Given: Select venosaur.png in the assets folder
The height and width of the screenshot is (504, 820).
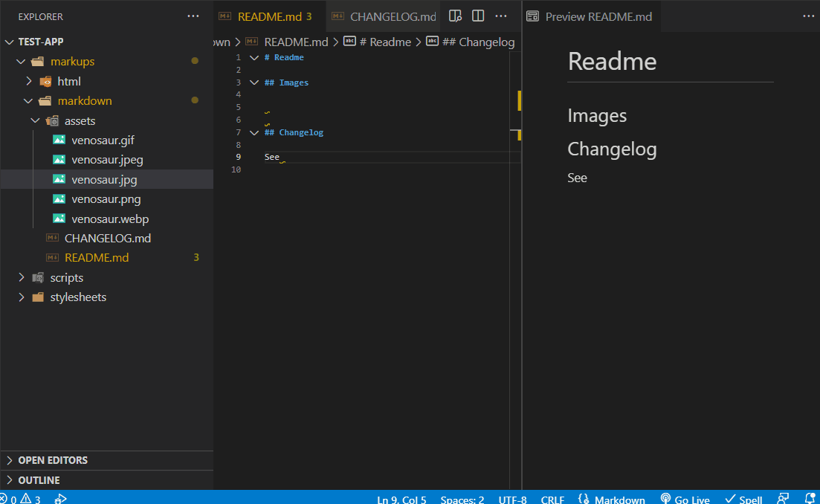Looking at the screenshot, I should click(x=105, y=198).
